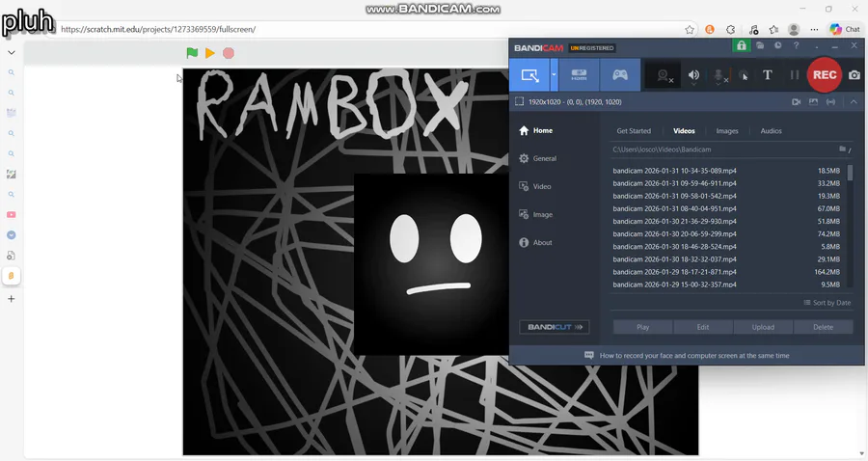
Task: Click the browser address bar URL
Action: (158, 29)
